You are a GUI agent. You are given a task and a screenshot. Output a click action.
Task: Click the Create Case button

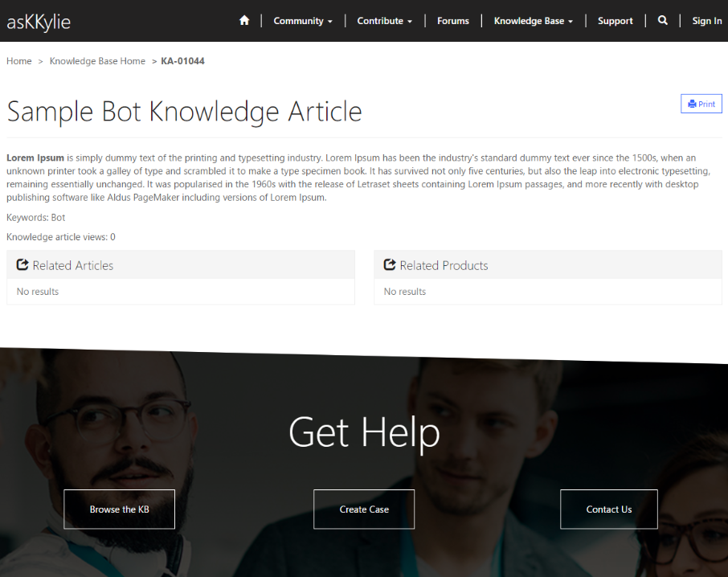click(x=364, y=509)
